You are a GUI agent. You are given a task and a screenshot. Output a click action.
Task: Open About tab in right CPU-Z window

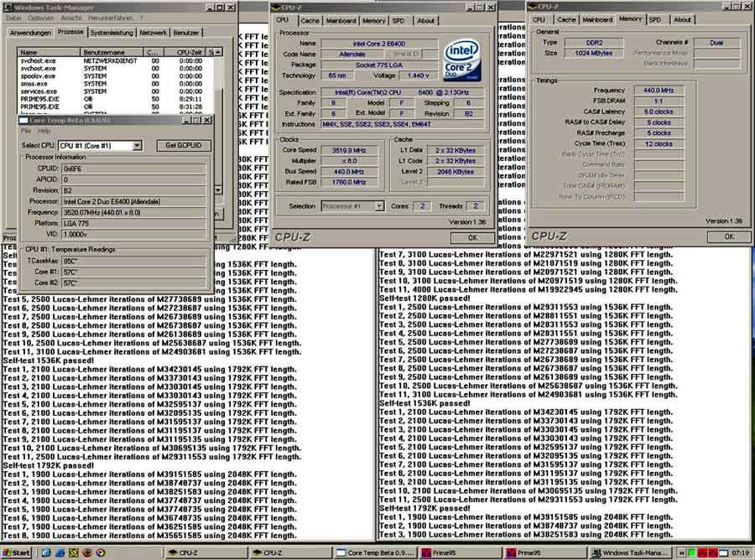pyautogui.click(x=682, y=20)
